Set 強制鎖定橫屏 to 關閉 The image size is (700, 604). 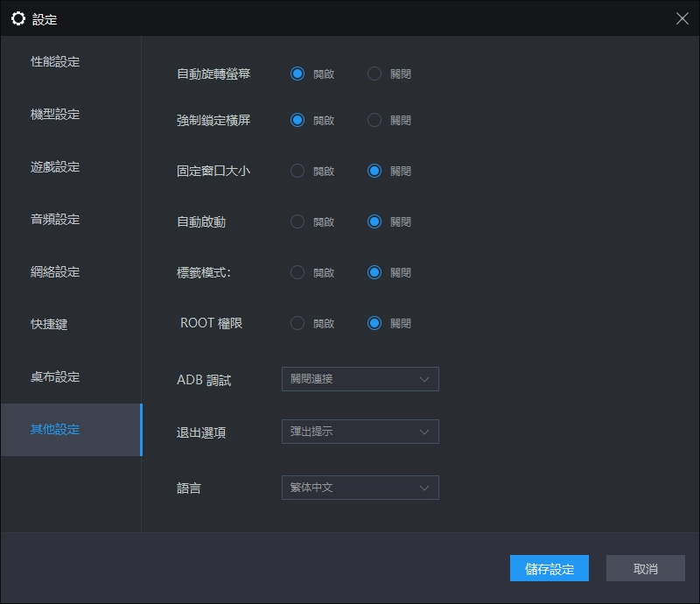point(374,120)
